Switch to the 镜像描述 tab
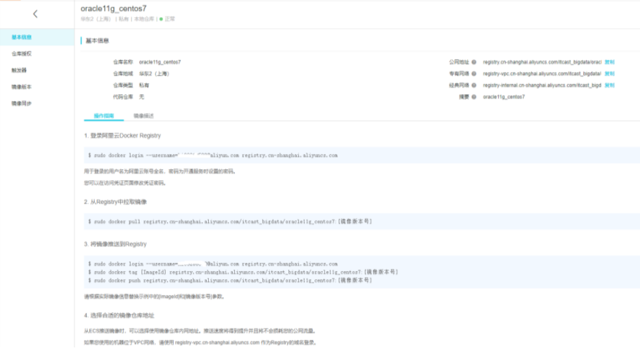Image resolution: width=640 pixels, height=364 pixels. coord(143,116)
